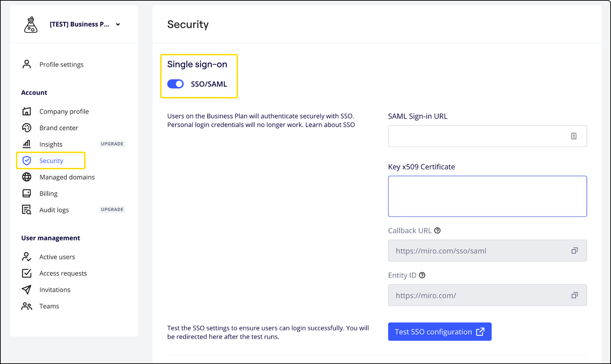Open Profile settings in sidebar
Screen dimensions: 611x364
pyautogui.click(x=61, y=64)
